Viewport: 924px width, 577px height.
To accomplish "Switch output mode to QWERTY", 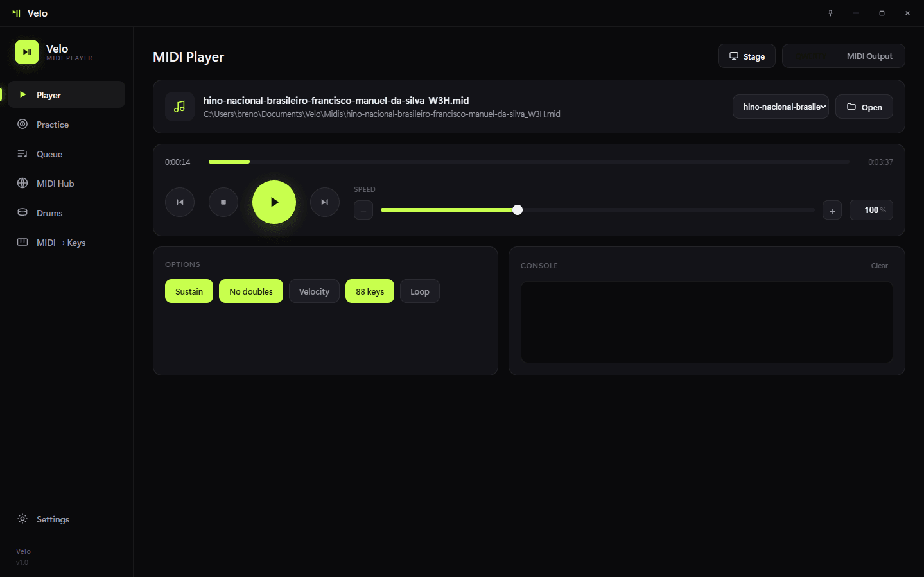I will coord(811,56).
